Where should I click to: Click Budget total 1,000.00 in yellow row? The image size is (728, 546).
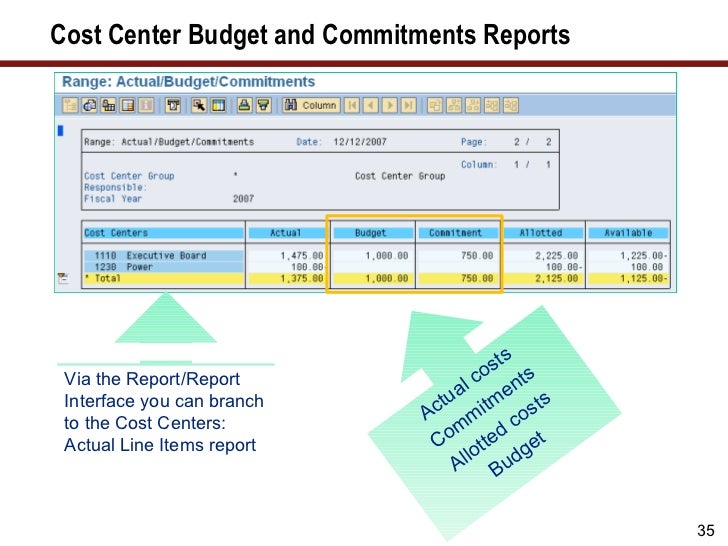coord(387,279)
